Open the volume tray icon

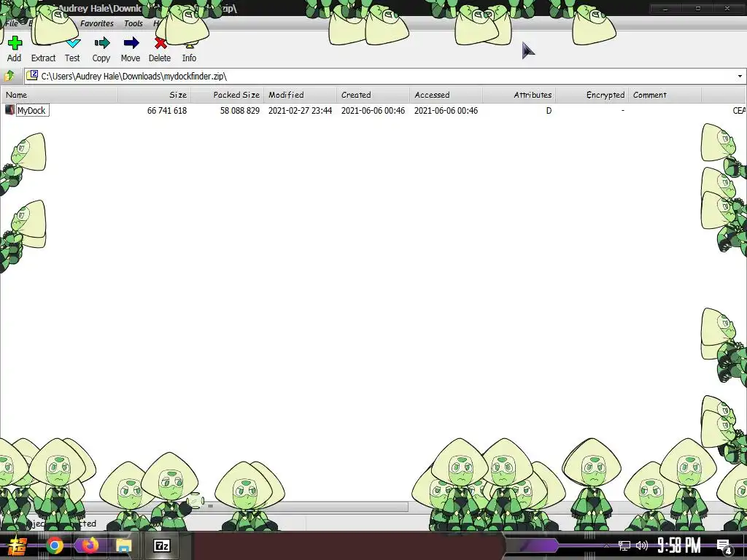pos(642,545)
